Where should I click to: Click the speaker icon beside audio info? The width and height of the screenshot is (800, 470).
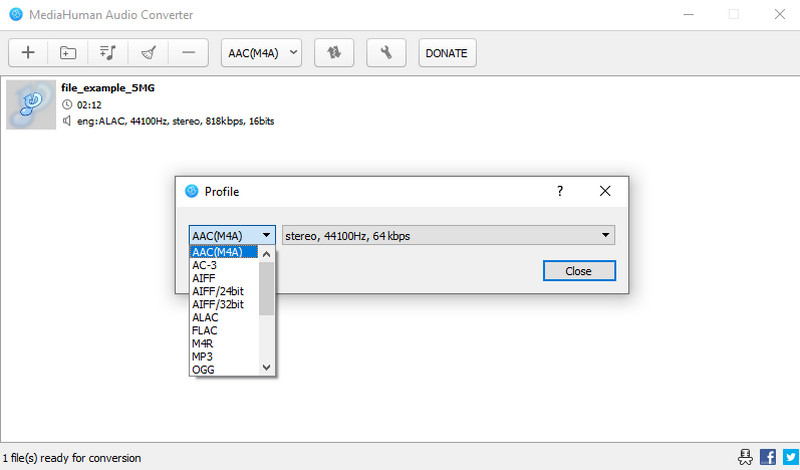tap(67, 121)
